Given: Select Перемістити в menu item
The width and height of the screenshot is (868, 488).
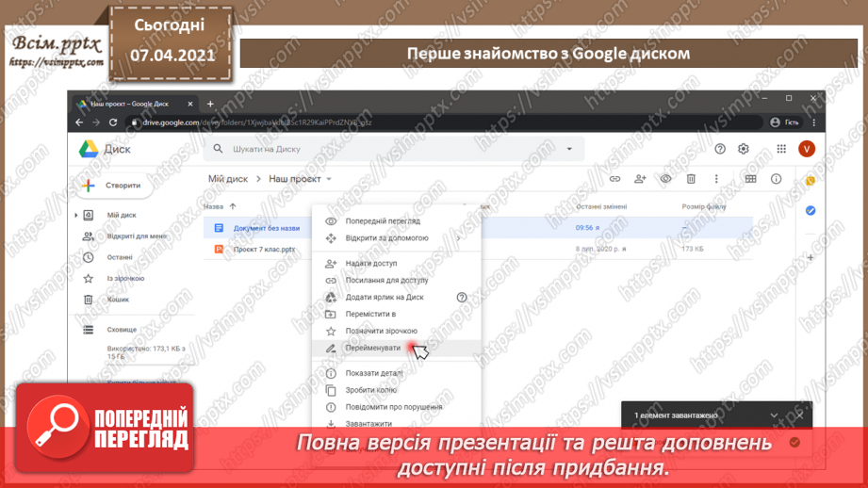Looking at the screenshot, I should click(397, 315).
